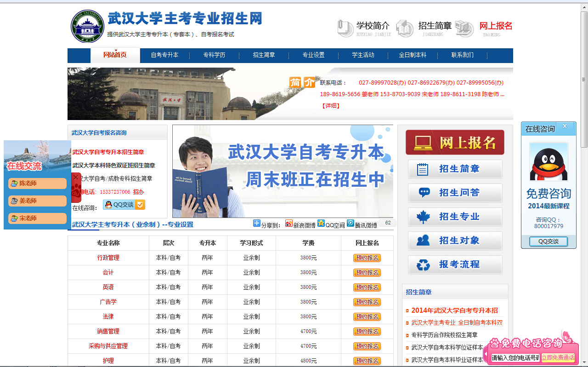Click 预约报名 for 会计
588x367 pixels.
[x=367, y=273]
